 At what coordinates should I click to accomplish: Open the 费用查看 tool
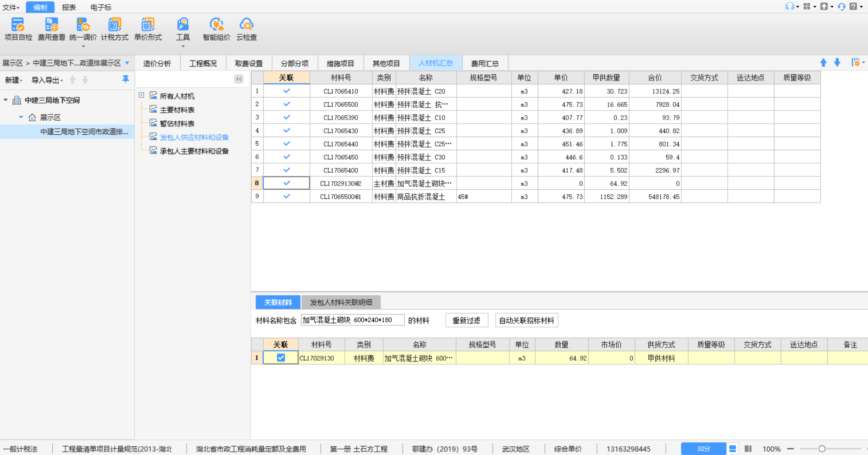pos(51,30)
